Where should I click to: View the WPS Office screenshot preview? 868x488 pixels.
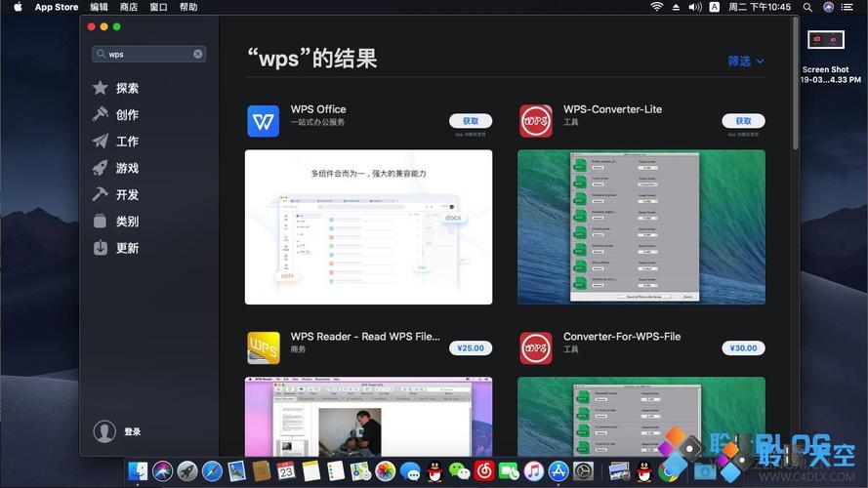coord(369,226)
